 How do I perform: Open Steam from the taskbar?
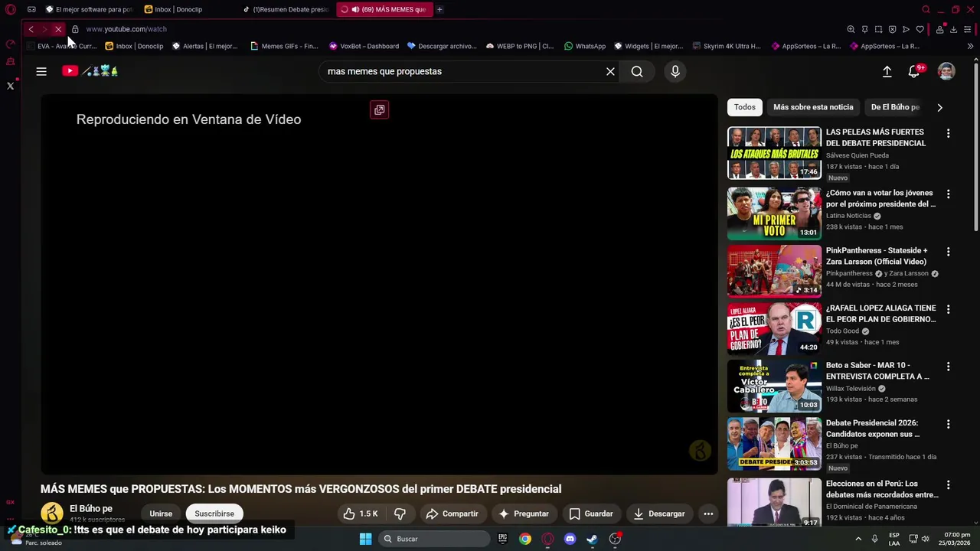[x=592, y=539]
